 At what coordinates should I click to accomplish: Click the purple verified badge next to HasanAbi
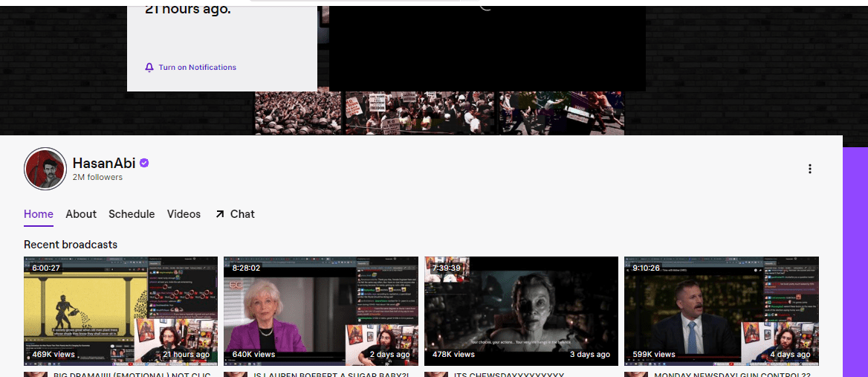(144, 163)
